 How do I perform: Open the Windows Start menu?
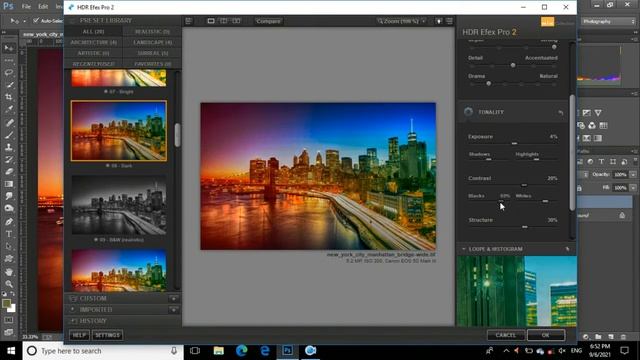[x=11, y=351]
